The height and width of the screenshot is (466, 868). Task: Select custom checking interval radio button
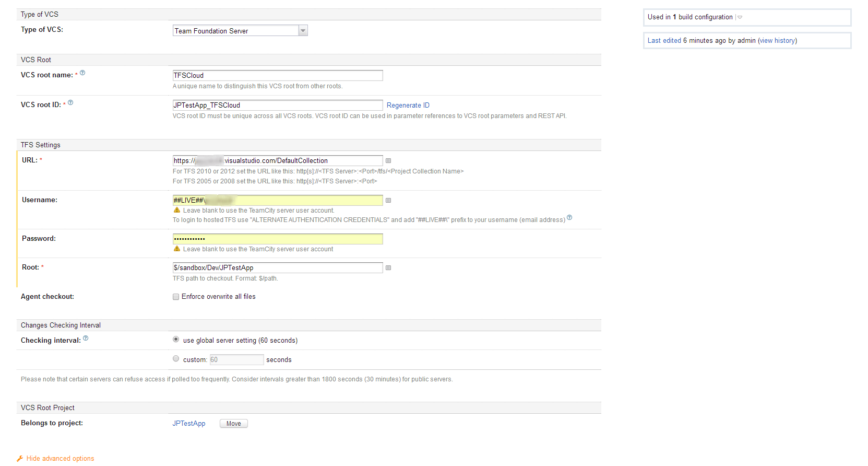176,359
